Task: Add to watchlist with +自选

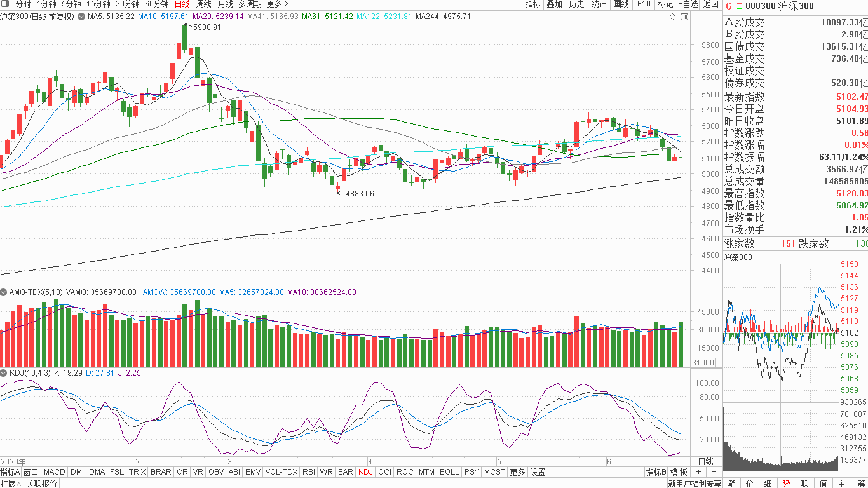Action: pyautogui.click(x=688, y=4)
